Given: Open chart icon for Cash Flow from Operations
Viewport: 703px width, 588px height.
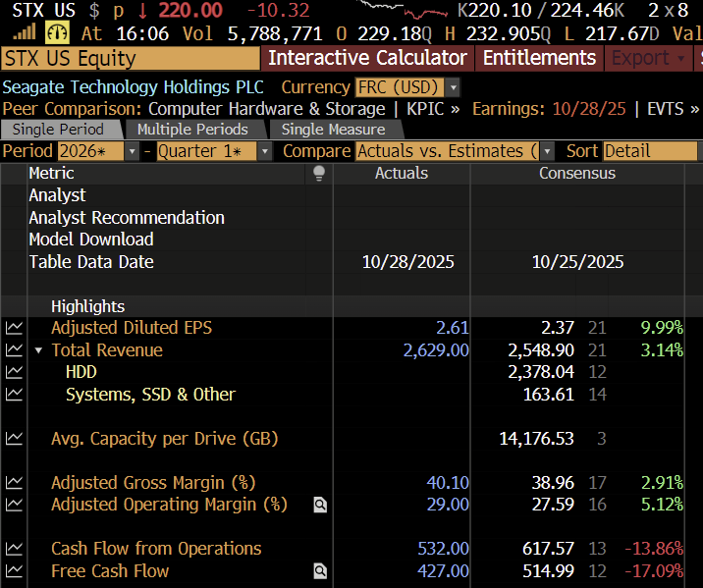Looking at the screenshot, I should (14, 549).
